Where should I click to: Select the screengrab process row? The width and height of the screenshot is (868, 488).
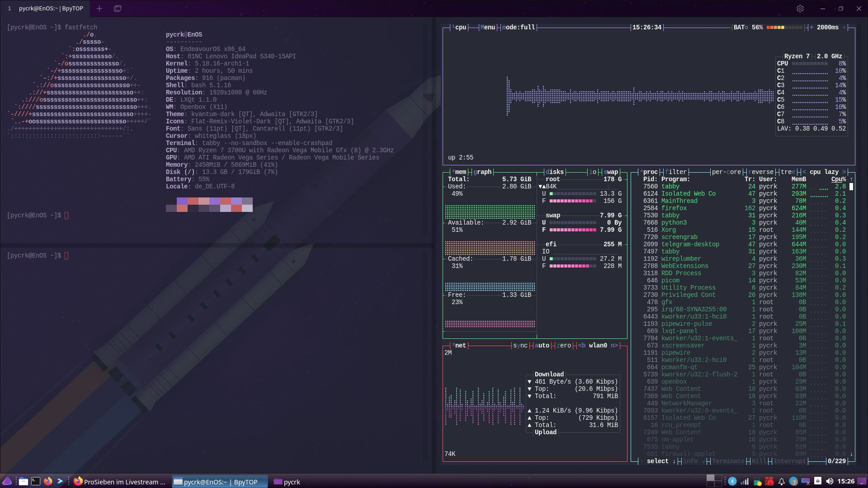point(745,237)
